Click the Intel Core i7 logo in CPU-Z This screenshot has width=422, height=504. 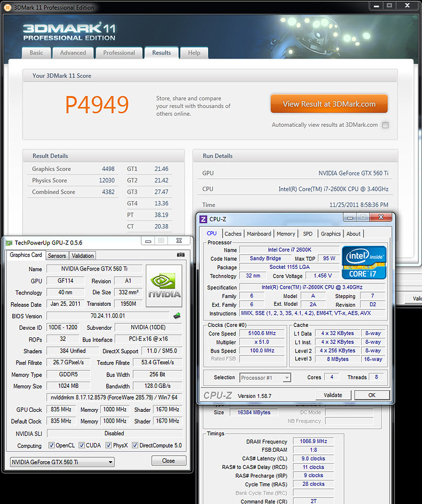click(364, 262)
